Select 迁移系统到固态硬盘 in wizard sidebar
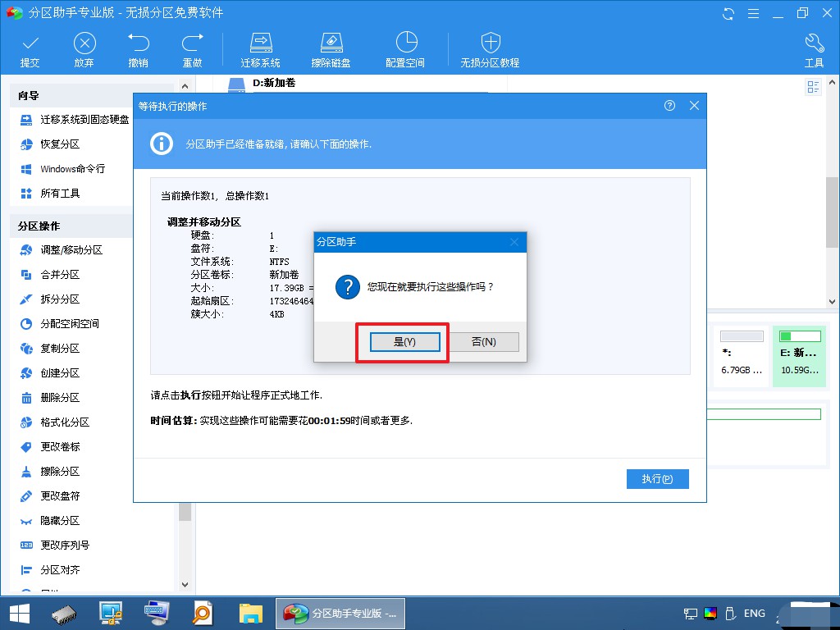This screenshot has width=840, height=630. tap(75, 120)
